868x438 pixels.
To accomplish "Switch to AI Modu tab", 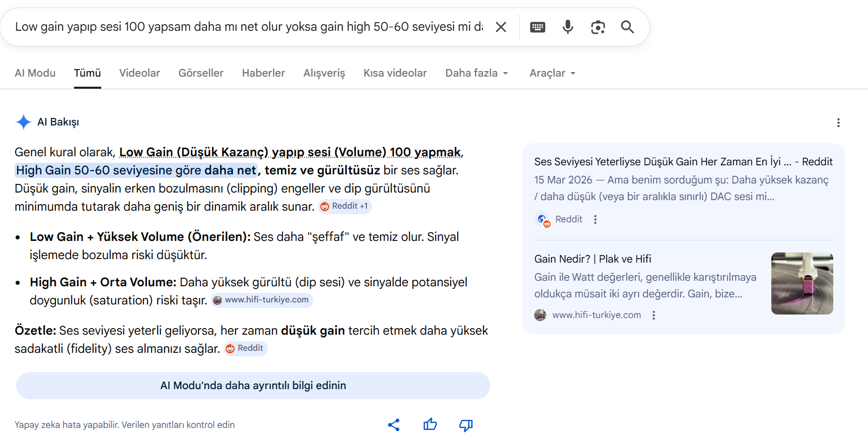I will (x=35, y=73).
